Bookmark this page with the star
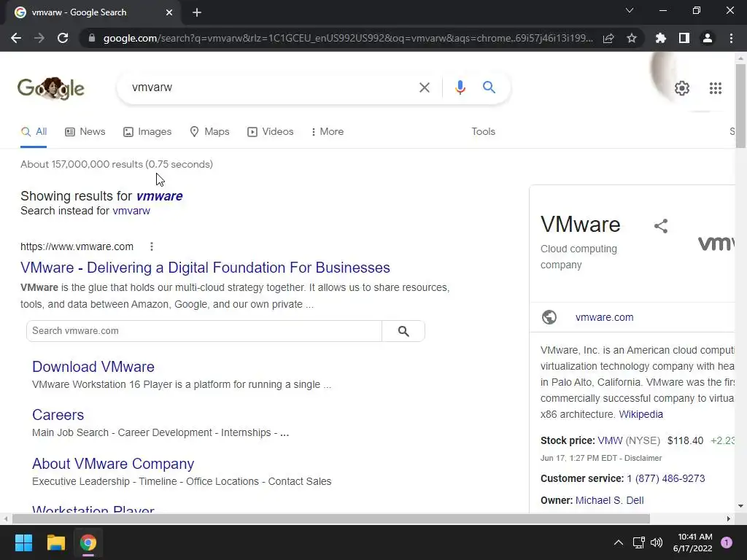The image size is (747, 560). pos(632,38)
